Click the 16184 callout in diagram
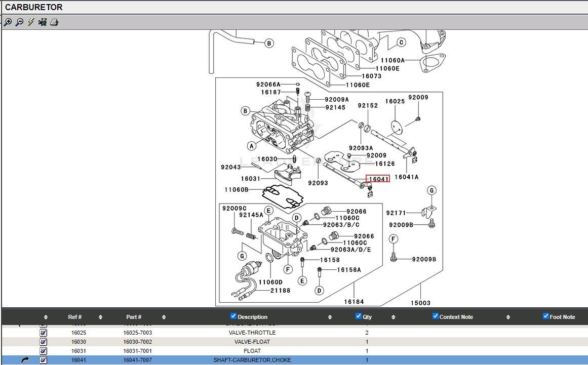This screenshot has height=365, width=588. pos(354,302)
